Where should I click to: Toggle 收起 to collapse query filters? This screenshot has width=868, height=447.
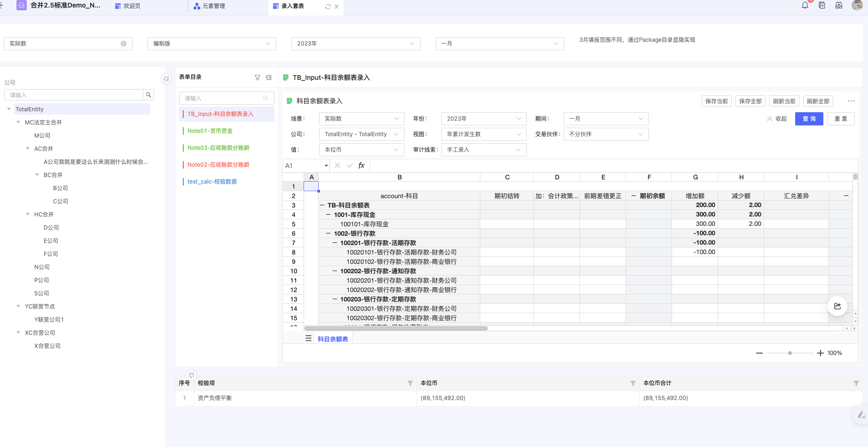point(777,119)
